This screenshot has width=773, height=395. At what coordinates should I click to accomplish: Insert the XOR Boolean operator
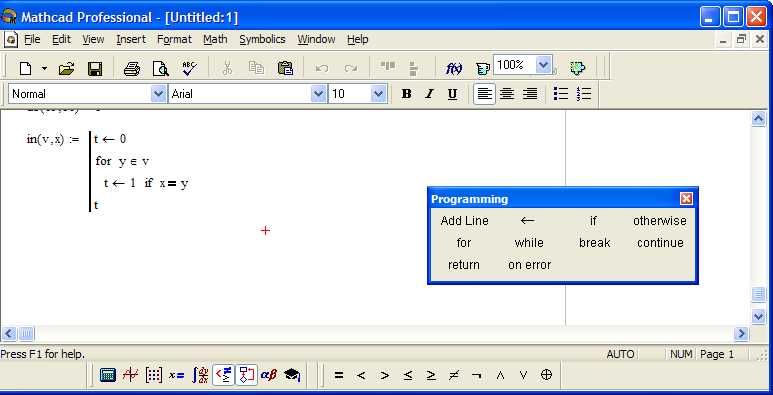coord(546,375)
